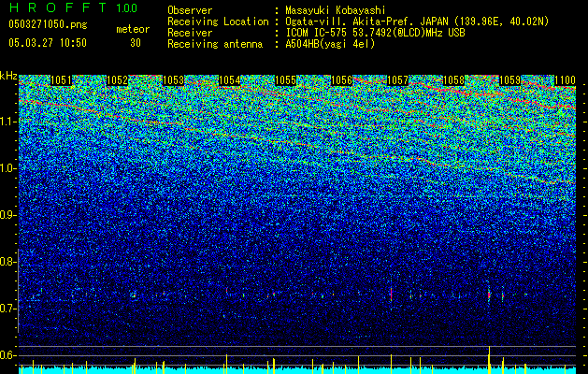Click the 0.6 kHz frequency label
This screenshot has width=588, height=374.
click(7, 355)
